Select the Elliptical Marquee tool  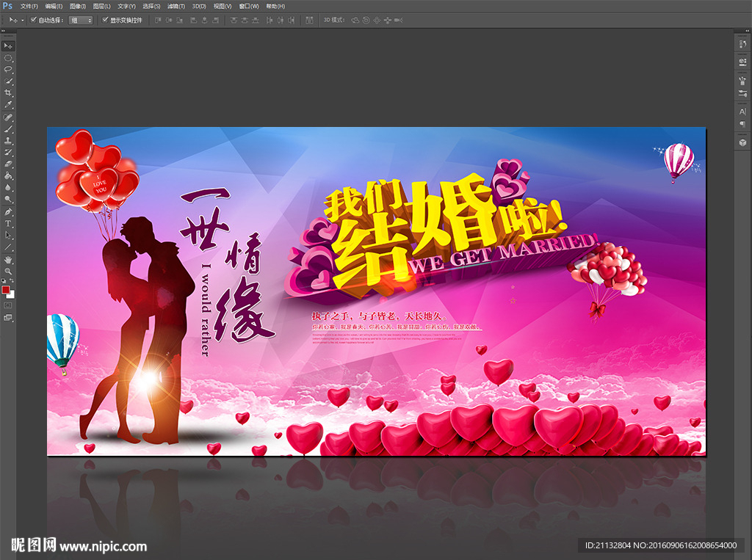(x=8, y=58)
